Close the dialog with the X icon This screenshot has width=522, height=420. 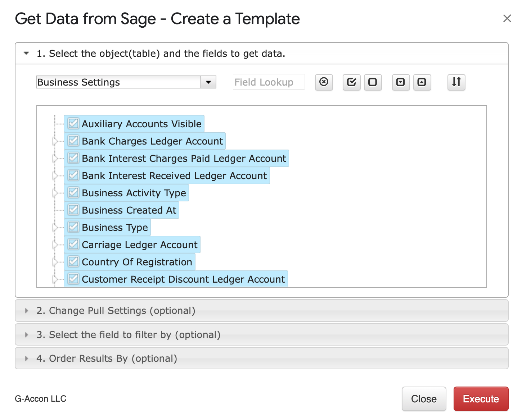tap(507, 18)
